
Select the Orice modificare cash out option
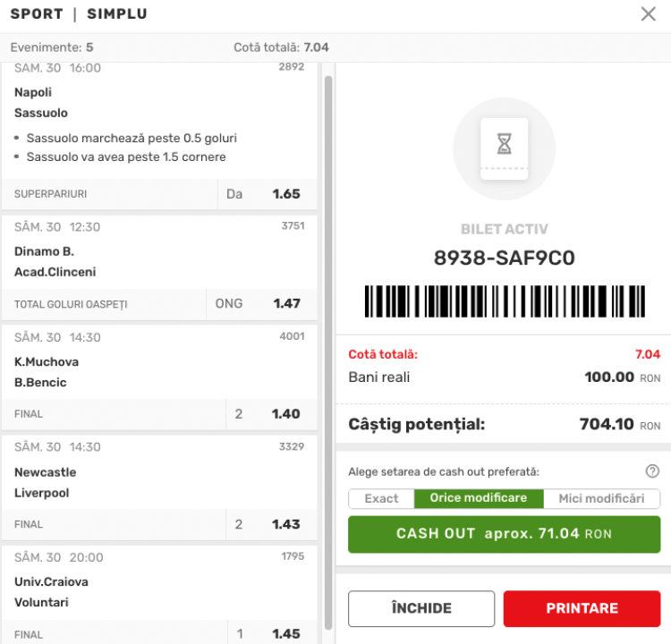479,498
